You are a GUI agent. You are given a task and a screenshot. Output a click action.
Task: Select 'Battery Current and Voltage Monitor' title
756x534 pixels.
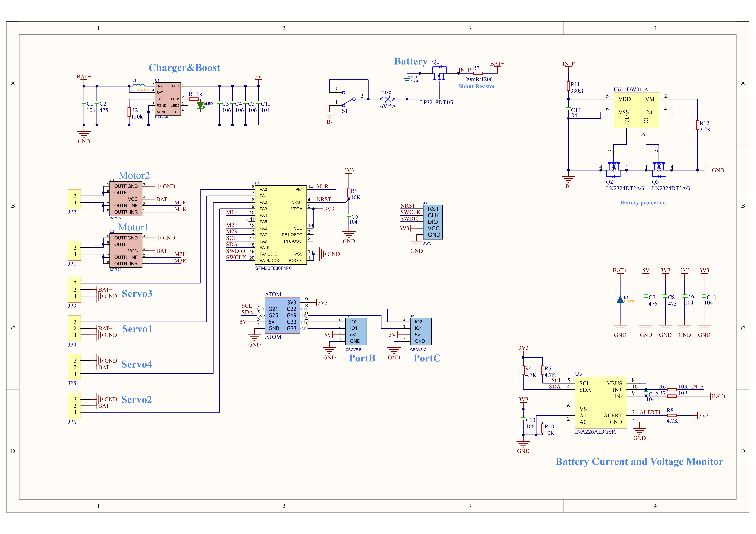(x=639, y=462)
